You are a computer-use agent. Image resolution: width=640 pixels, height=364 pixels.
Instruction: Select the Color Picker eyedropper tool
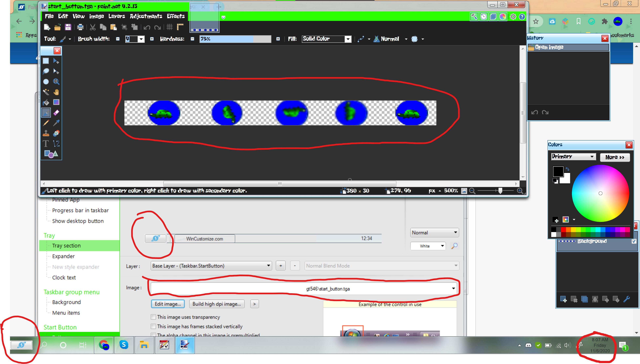click(x=56, y=123)
